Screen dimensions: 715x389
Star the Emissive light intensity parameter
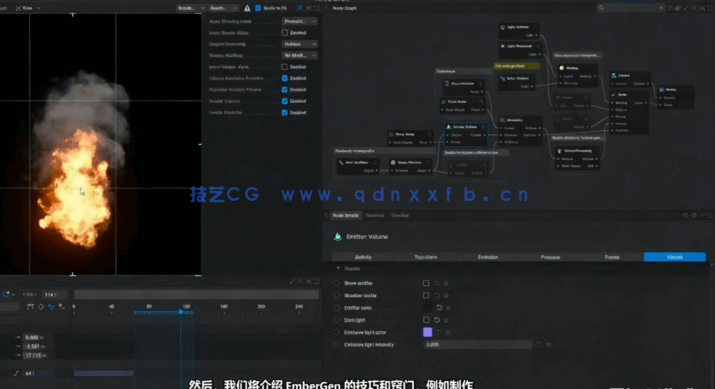[x=549, y=345]
